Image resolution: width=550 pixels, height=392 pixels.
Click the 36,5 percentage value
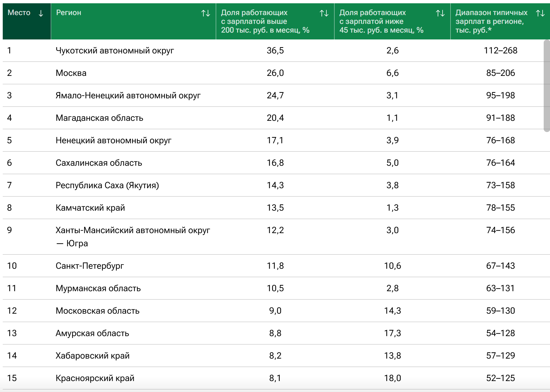pyautogui.click(x=275, y=50)
